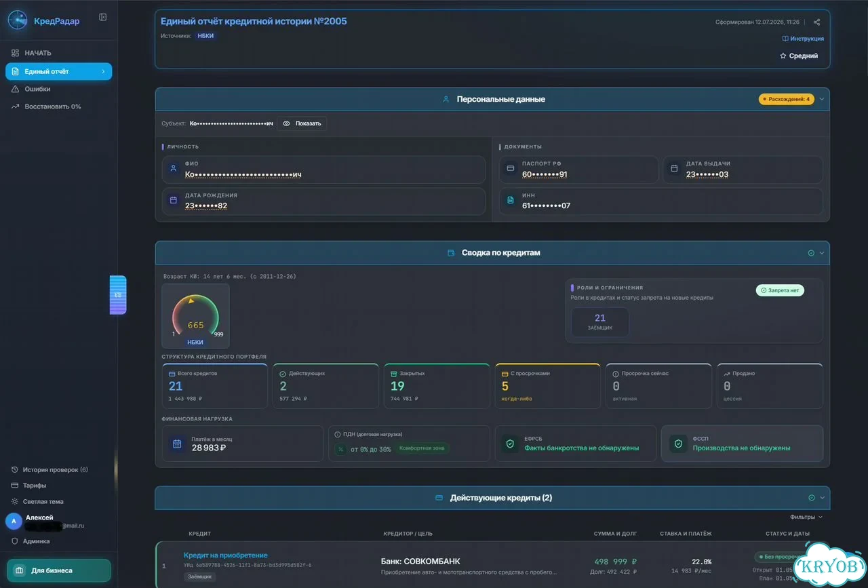868x588 pixels.
Task: Click Производства не обнаружены text
Action: pos(741,448)
